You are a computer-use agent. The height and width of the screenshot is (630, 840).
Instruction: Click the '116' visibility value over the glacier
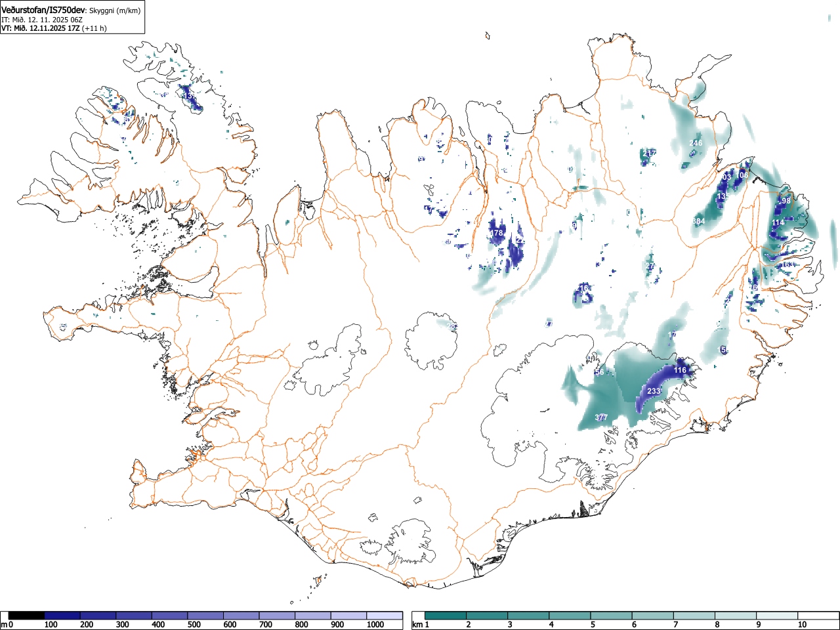coord(680,371)
